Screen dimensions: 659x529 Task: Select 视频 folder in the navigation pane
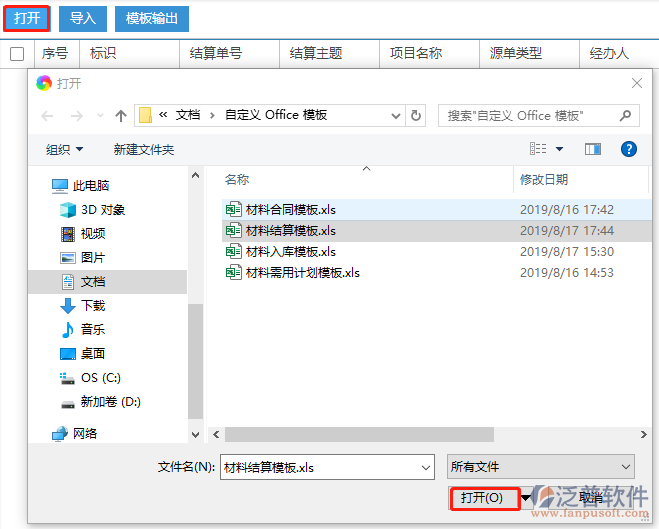[x=83, y=234]
